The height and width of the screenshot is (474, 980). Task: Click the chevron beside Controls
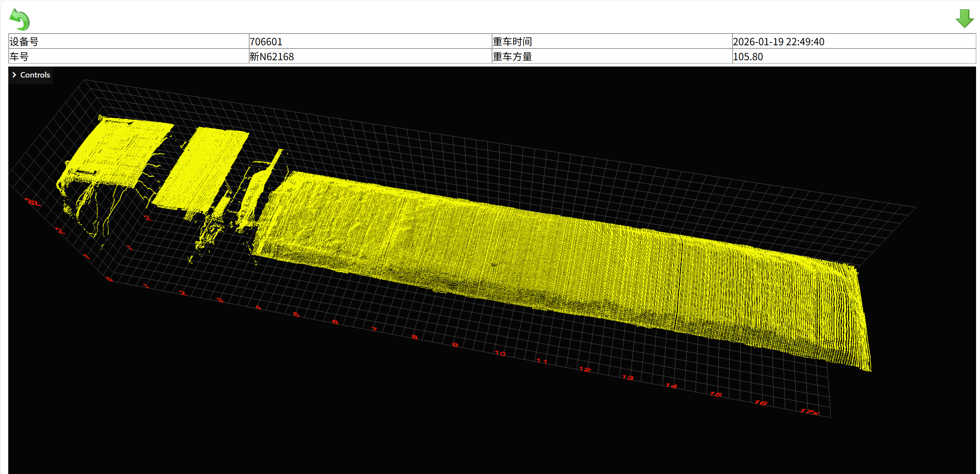click(x=14, y=75)
